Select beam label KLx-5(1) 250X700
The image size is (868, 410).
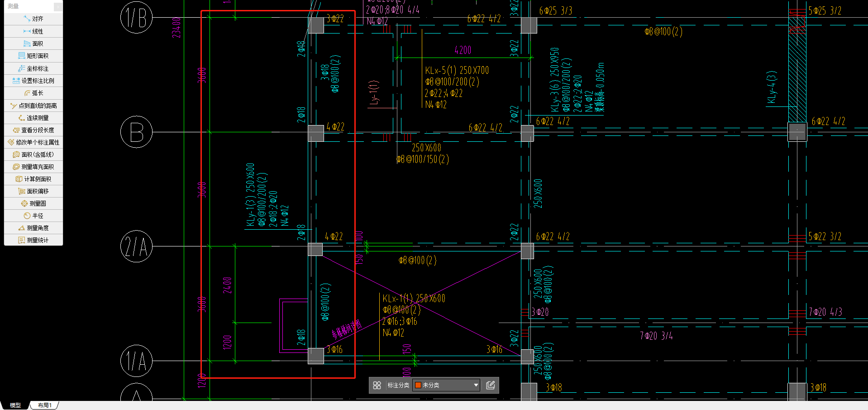pyautogui.click(x=457, y=70)
